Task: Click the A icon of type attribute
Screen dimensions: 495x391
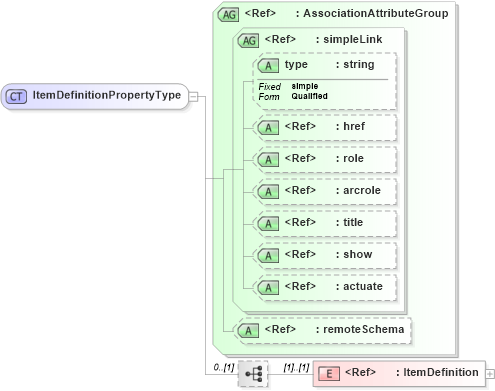Action: tap(268, 66)
